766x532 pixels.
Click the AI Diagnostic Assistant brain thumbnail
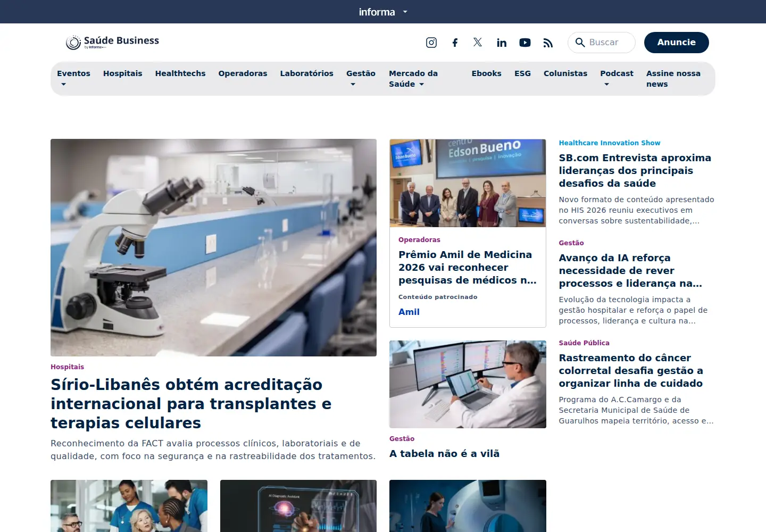[298, 506]
